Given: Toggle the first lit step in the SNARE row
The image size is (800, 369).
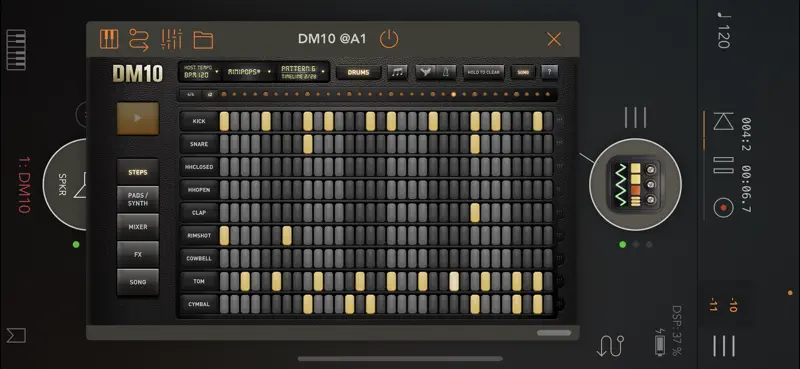Looking at the screenshot, I should 308,144.
